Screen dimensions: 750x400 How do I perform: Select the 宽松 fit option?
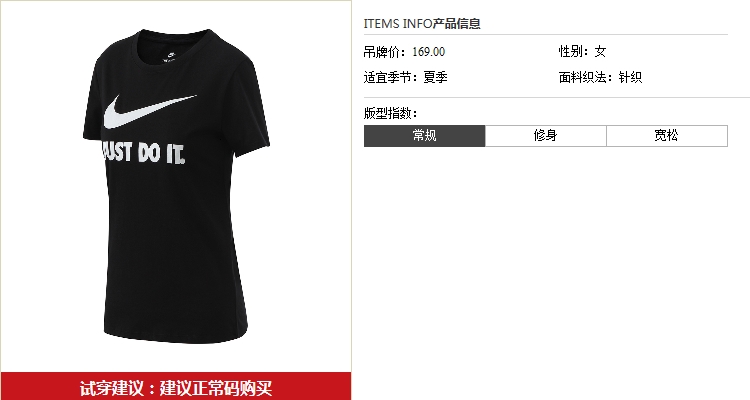[x=667, y=136]
